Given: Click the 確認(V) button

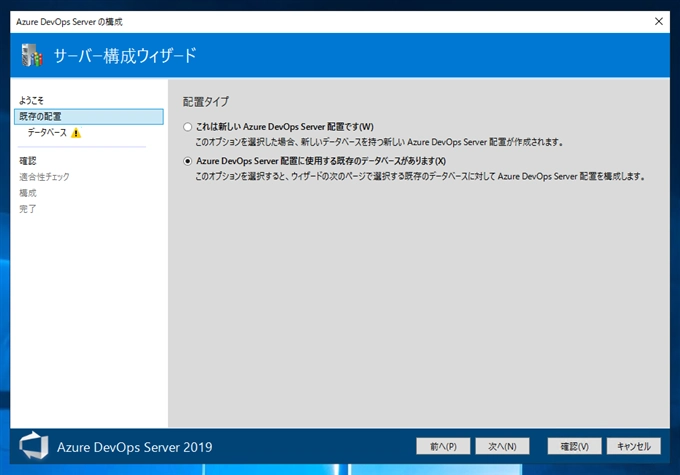Looking at the screenshot, I should pos(574,446).
